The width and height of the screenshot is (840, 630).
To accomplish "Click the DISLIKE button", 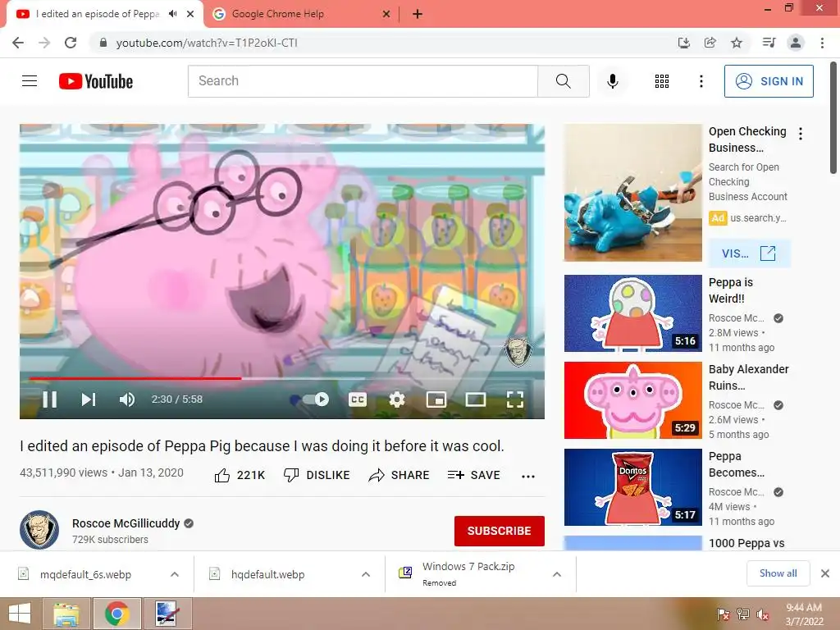I will pyautogui.click(x=317, y=475).
